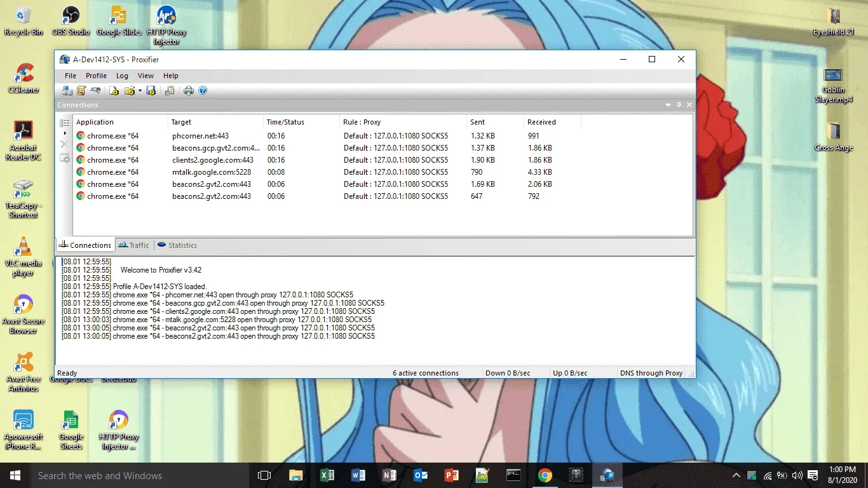Viewport: 868px width, 488px height.
Task: Click the checklist clipboard toolbar icon
Action: [x=170, y=91]
